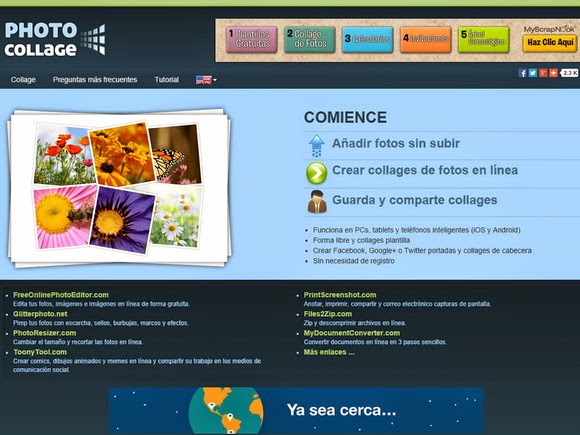Open PhotoResizer.com link
This screenshot has height=435, width=580.
coord(44,333)
